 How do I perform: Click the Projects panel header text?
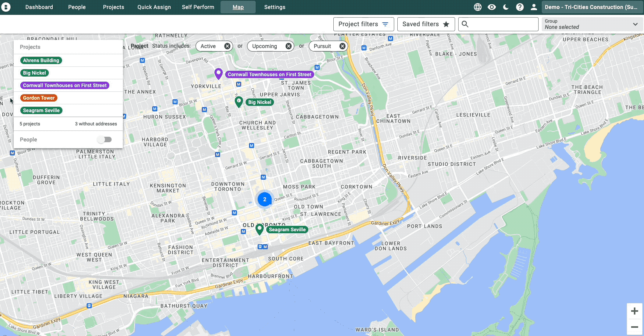point(30,47)
